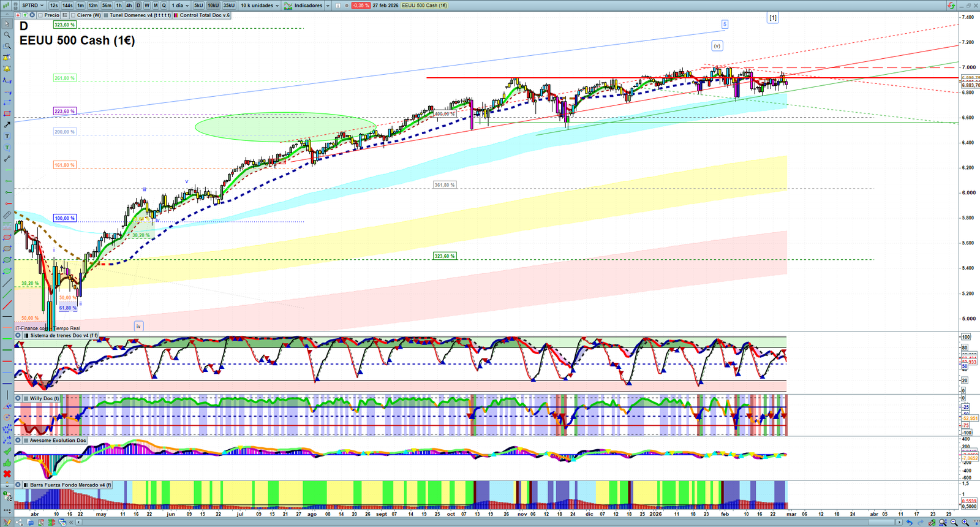Close the Willy Doc indicator panel
Viewport: 980px width, 527px height.
[18, 398]
